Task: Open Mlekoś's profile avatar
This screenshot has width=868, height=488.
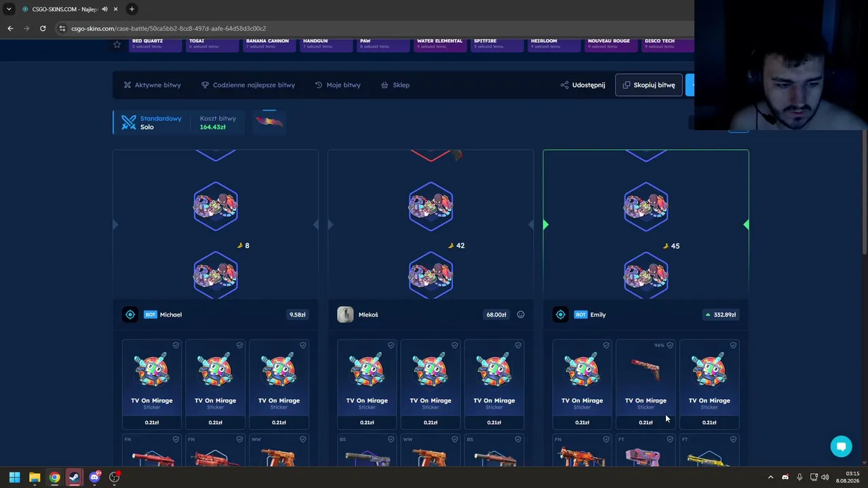Action: (345, 314)
